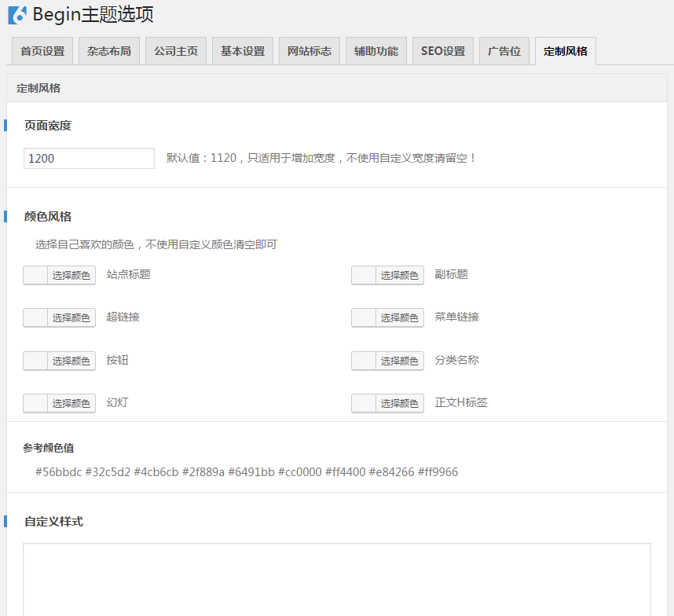
Task: Click the 自定义样式 textarea
Action: 337,579
